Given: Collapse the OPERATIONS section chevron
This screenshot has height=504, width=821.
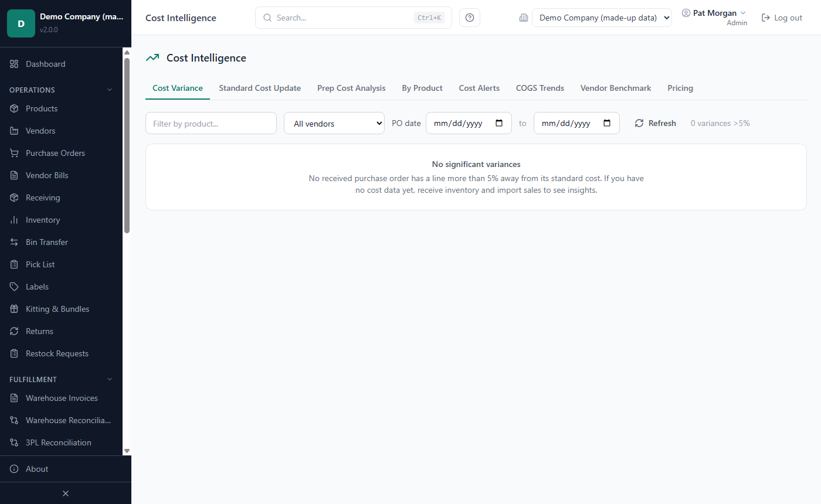Looking at the screenshot, I should (x=109, y=90).
